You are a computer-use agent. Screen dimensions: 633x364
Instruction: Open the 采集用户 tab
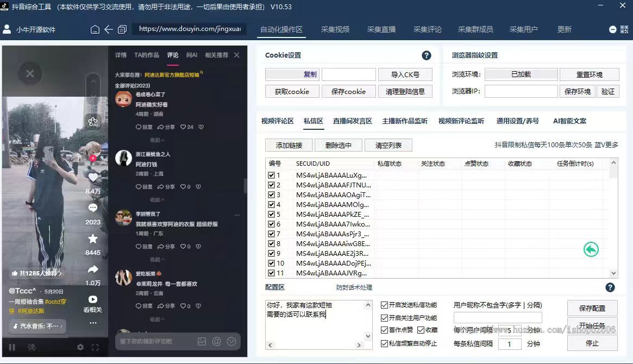pos(523,29)
